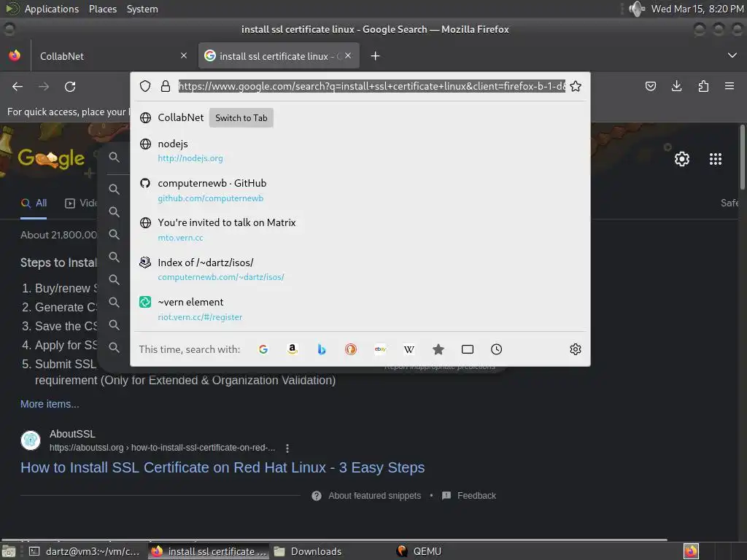Click the More items... link
Image resolution: width=747 pixels, height=560 pixels.
click(x=50, y=404)
